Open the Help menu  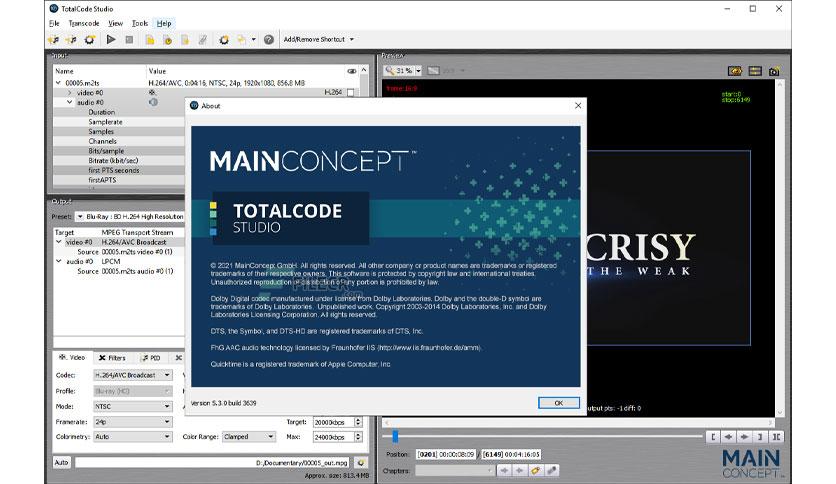[x=164, y=23]
